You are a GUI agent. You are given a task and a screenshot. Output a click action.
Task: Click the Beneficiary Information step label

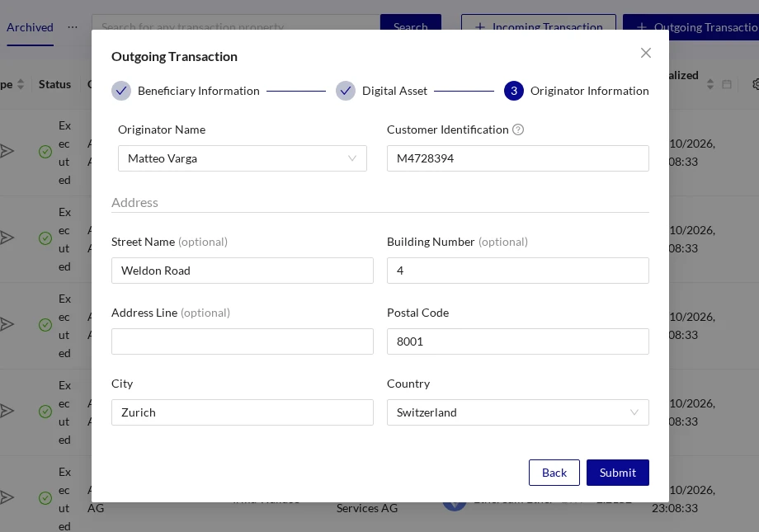tap(199, 91)
